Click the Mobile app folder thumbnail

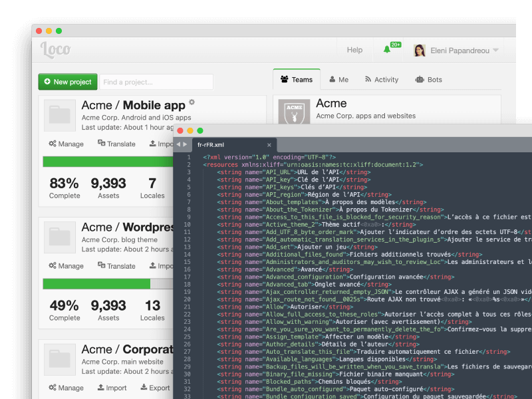click(x=60, y=116)
